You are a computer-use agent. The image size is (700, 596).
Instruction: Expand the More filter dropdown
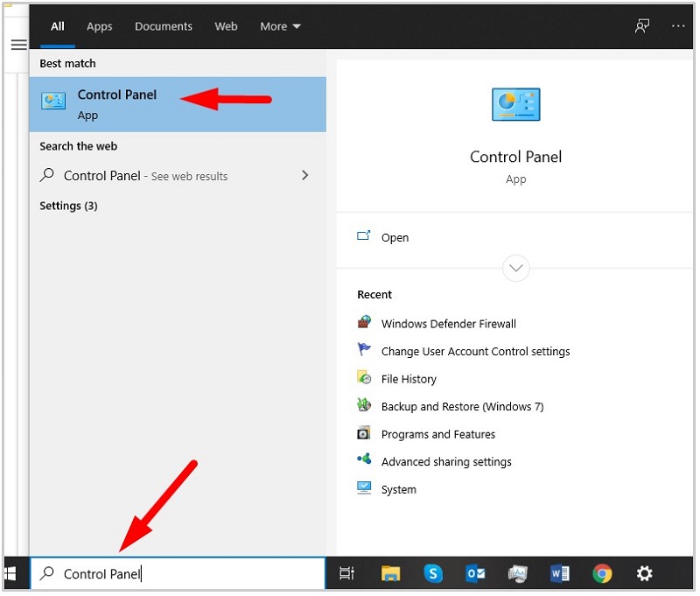point(280,26)
